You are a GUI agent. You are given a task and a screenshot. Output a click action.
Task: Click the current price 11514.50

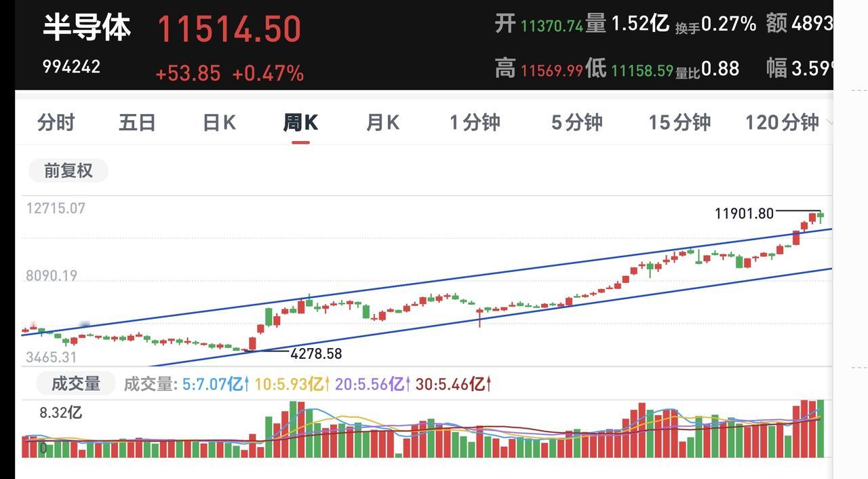229,29
